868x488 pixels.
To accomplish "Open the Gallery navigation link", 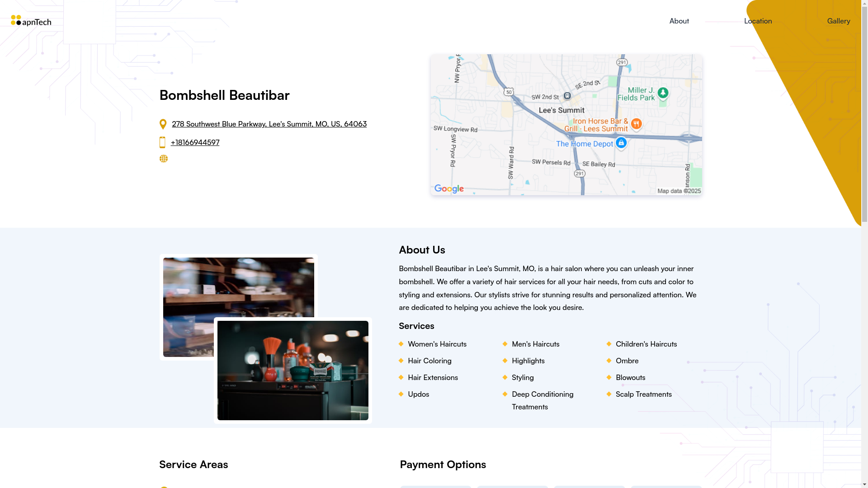I will tap(839, 21).
